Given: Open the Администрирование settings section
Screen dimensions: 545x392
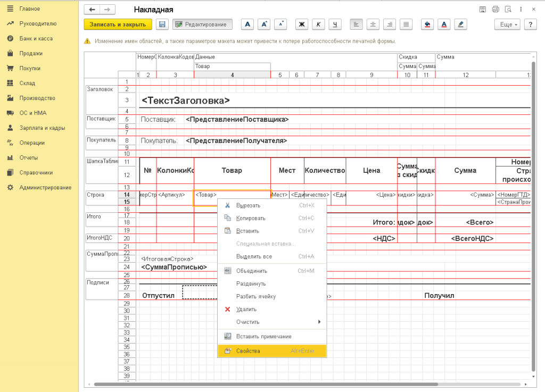Looking at the screenshot, I should point(45,187).
